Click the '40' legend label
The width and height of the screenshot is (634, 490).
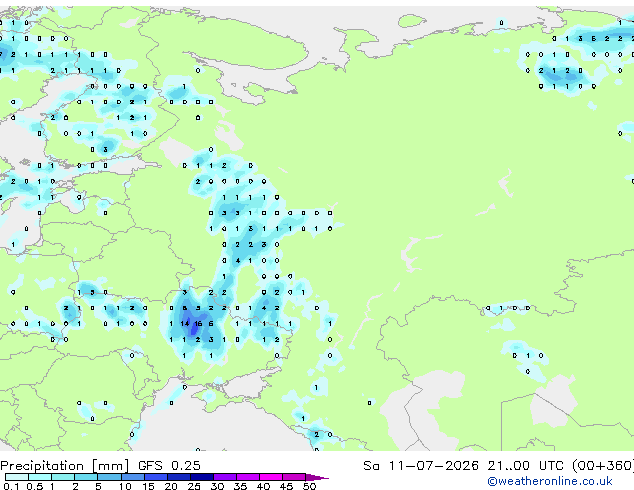coord(263,486)
